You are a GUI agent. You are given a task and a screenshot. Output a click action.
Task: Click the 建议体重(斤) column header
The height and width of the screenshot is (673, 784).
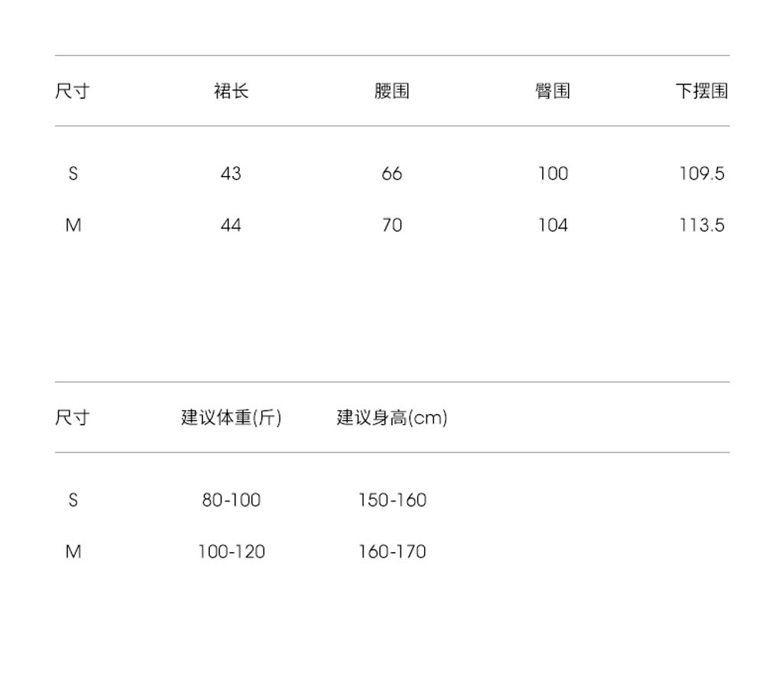pos(231,418)
